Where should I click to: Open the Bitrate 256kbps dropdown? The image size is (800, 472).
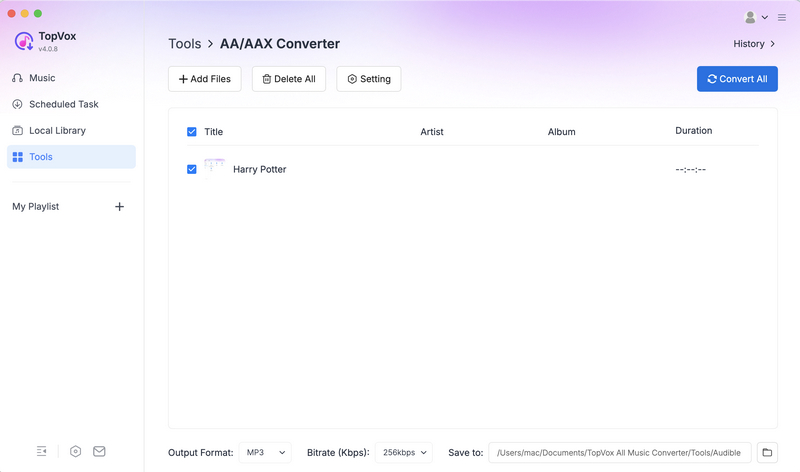click(x=404, y=453)
